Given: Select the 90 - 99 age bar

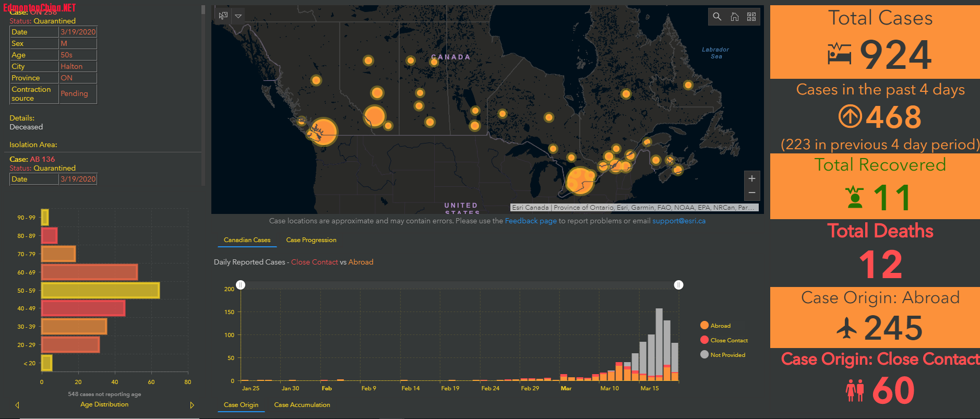Looking at the screenshot, I should pos(45,218).
